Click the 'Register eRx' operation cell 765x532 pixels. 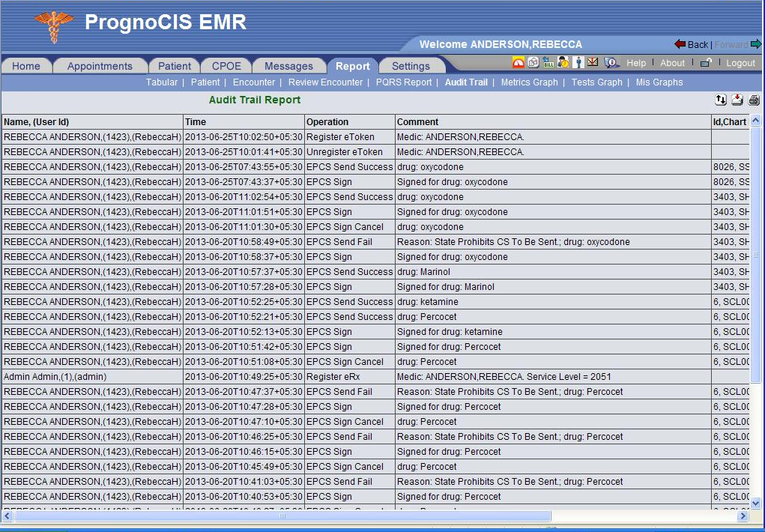[350, 376]
